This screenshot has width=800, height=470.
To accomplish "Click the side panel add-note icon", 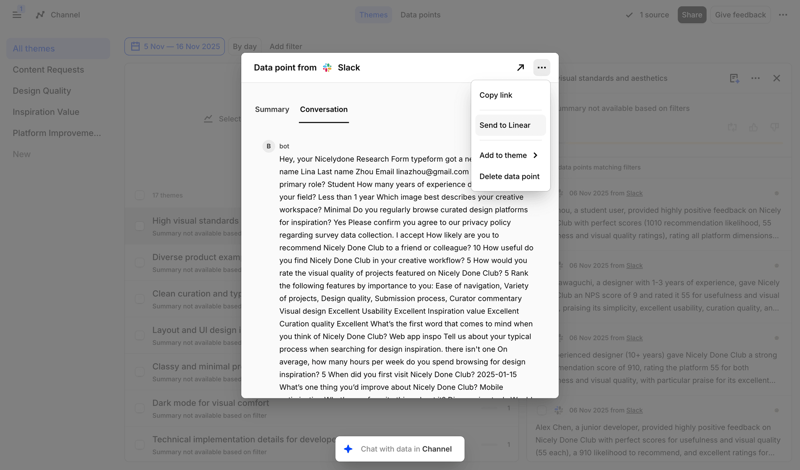I will [734, 78].
